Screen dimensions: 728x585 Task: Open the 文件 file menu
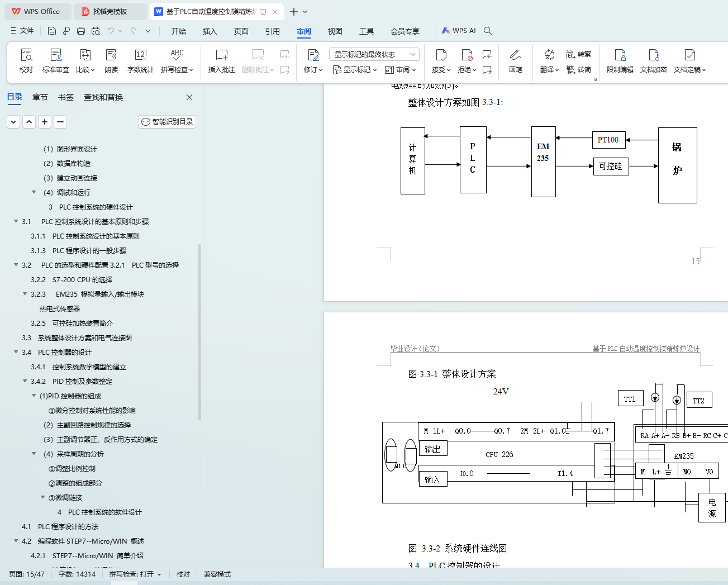click(x=22, y=31)
